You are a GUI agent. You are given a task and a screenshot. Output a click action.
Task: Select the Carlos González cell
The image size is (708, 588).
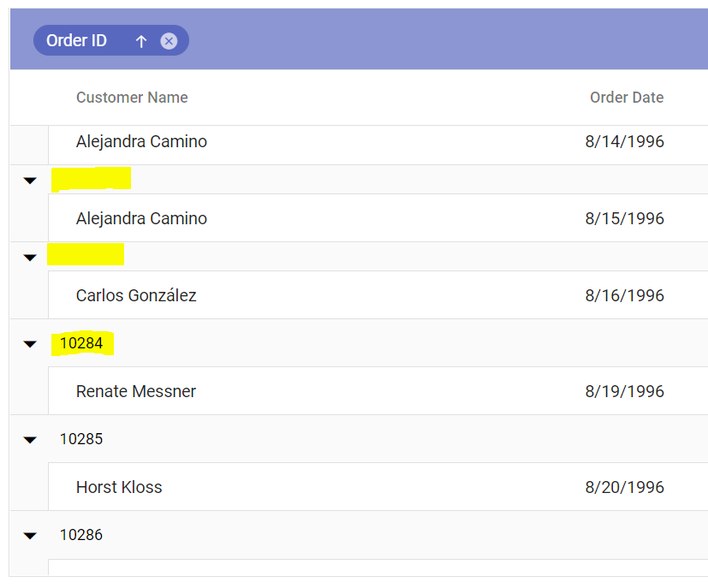point(136,296)
